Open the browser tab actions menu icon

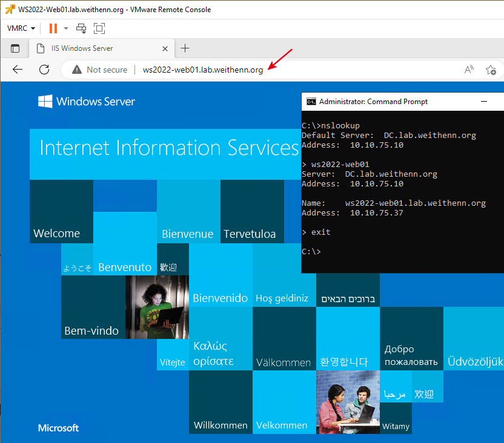15,48
